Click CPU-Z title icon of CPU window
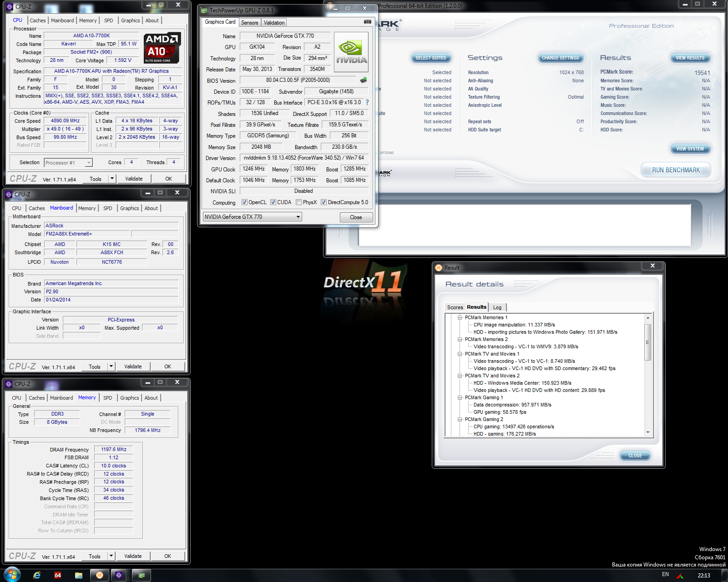The width and height of the screenshot is (728, 582). (x=10, y=7)
